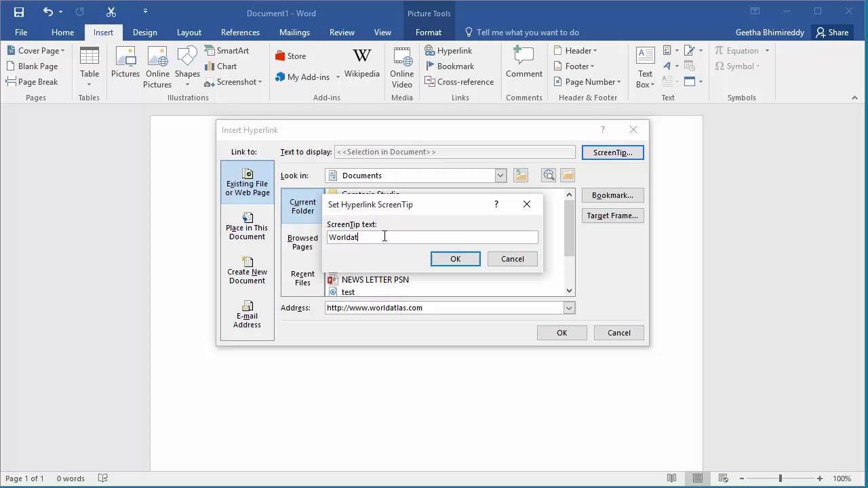This screenshot has height=488, width=868.
Task: Click OK in Set Hyperlink ScreenTip dialog
Action: point(456,259)
